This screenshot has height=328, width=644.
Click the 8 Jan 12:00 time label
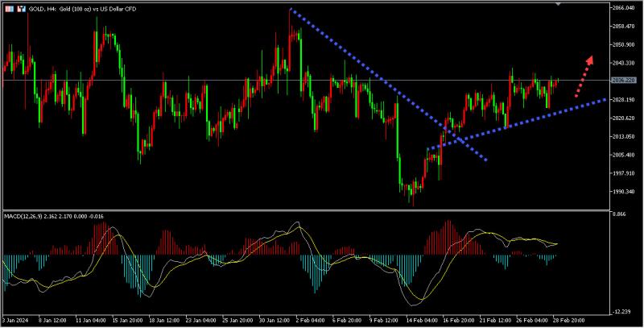coord(53,320)
